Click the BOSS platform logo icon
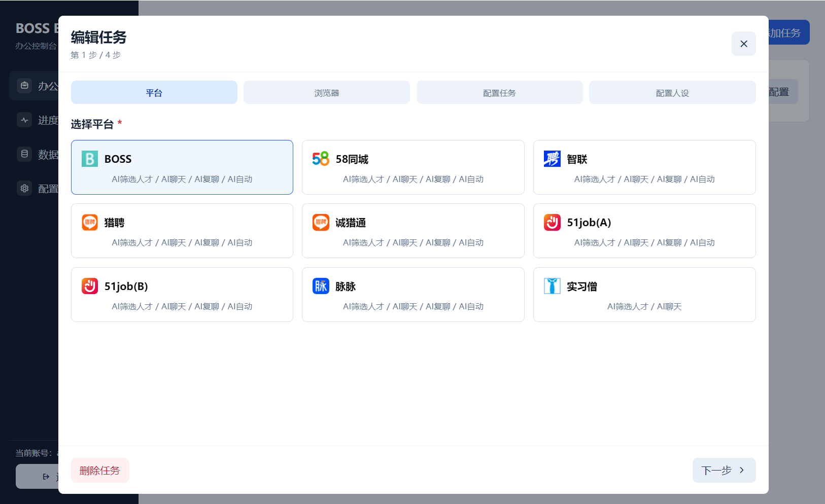Viewport: 825px width, 504px height. (x=90, y=159)
